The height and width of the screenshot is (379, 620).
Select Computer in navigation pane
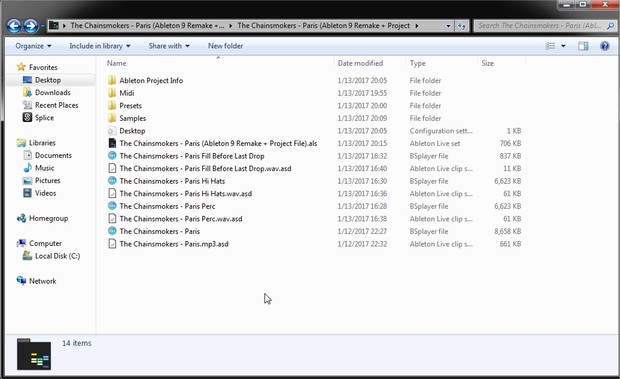39,243
